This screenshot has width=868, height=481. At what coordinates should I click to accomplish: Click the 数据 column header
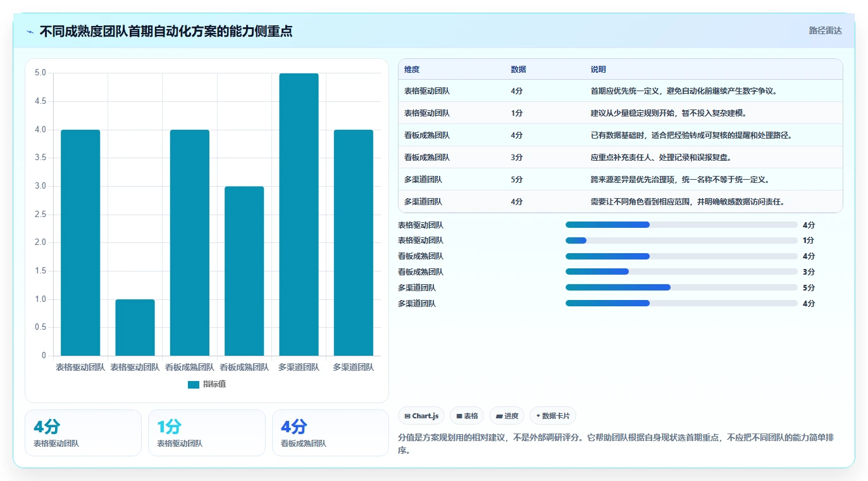(x=518, y=70)
